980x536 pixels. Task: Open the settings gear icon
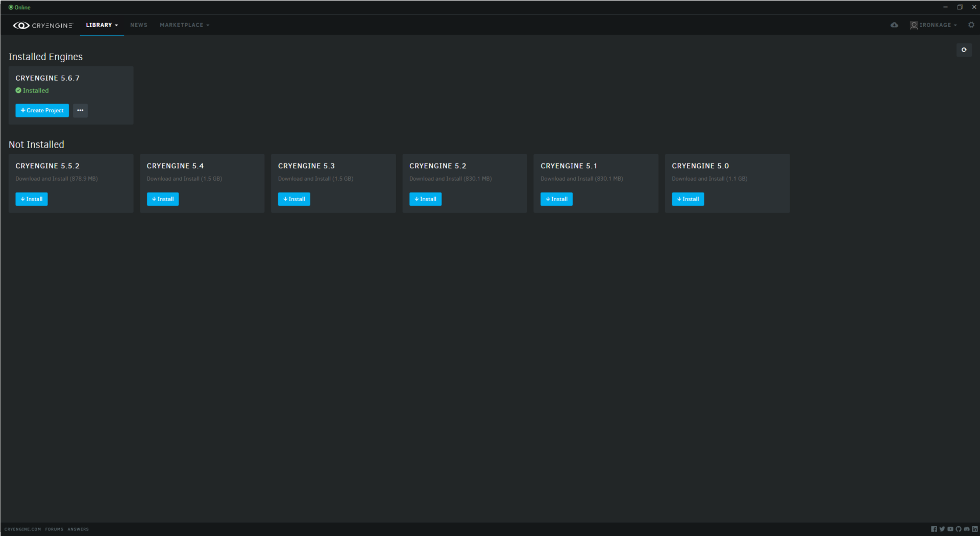pos(971,25)
